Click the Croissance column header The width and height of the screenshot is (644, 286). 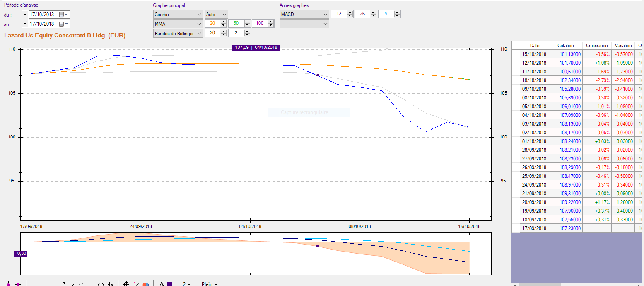pos(597,46)
